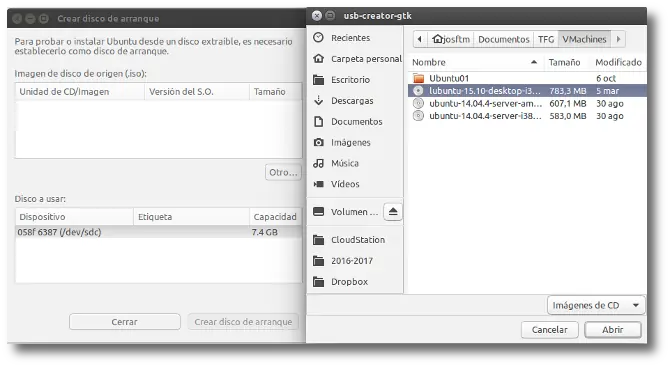Click the Cancelar button

point(550,330)
